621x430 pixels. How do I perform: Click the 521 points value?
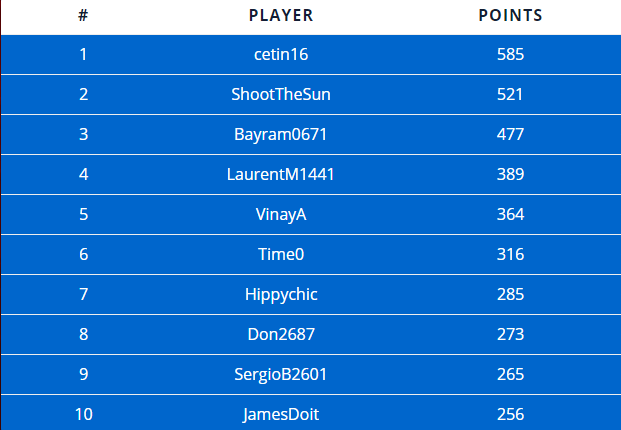click(510, 94)
